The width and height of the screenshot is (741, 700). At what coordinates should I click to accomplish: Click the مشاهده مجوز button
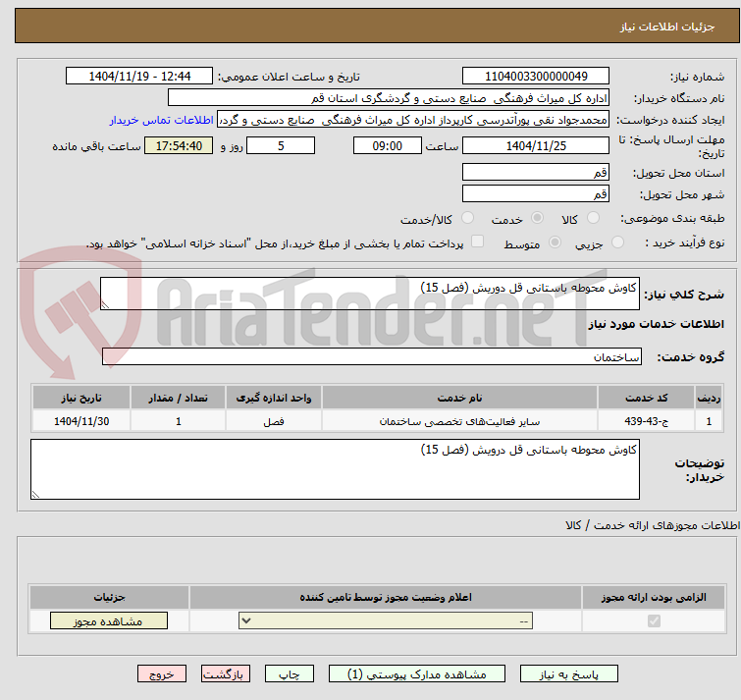click(109, 621)
